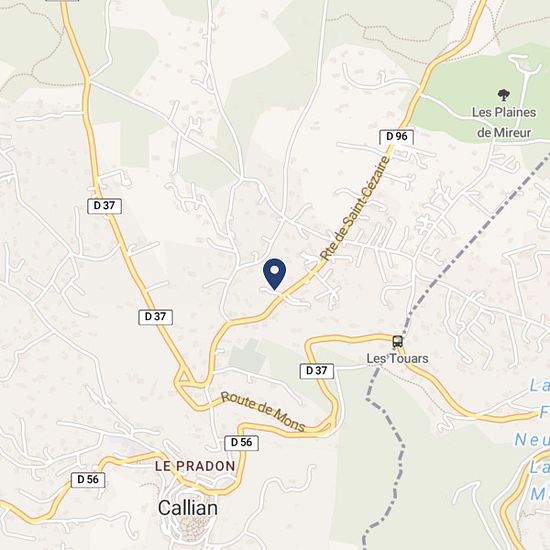Click the small grey building block above Route de Mons
Screen dimensions: 550x550
pyautogui.click(x=248, y=356)
